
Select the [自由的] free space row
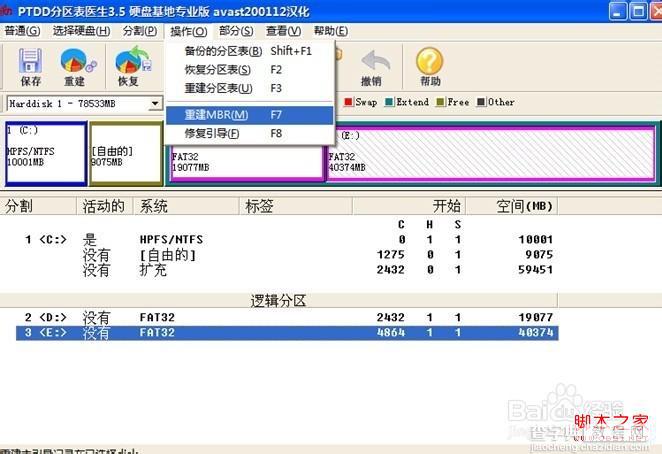pos(287,255)
